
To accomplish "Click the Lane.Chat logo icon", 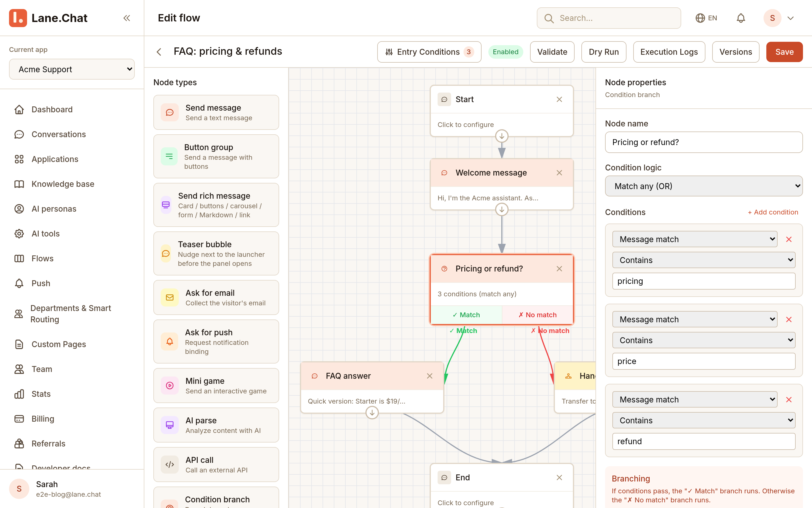I will pyautogui.click(x=18, y=18).
